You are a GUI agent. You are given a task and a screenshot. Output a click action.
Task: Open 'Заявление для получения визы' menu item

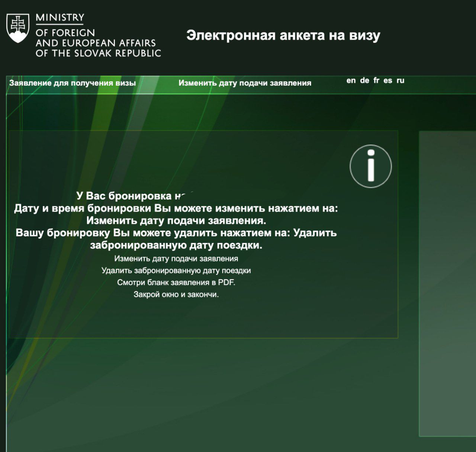coord(73,83)
